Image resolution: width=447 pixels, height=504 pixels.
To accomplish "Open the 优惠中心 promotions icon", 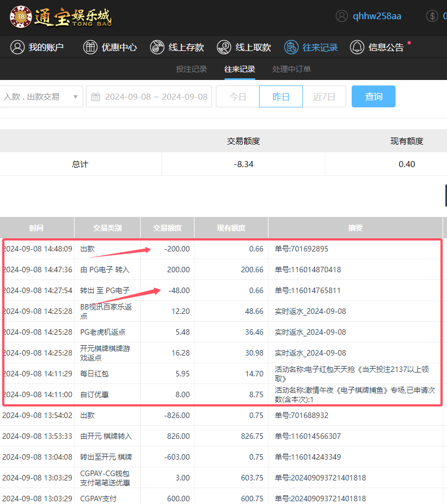I will (x=90, y=47).
